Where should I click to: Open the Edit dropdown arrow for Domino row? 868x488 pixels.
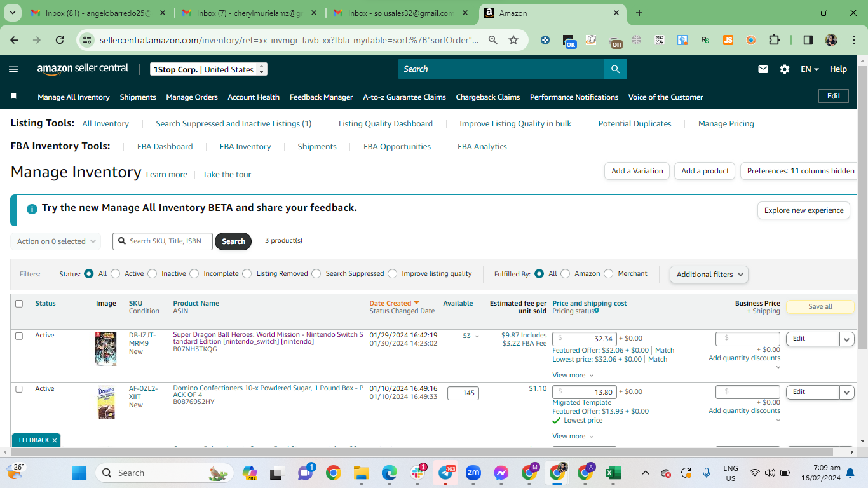(847, 392)
